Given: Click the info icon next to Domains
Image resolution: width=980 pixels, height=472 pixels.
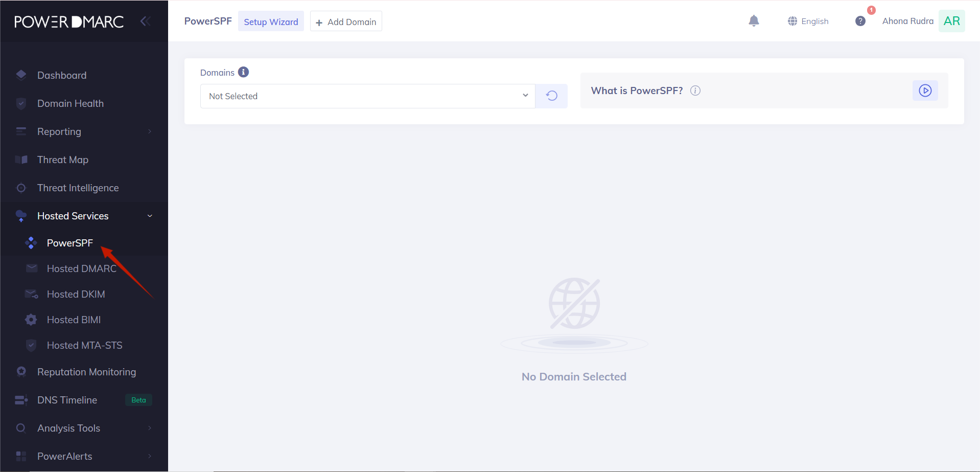Looking at the screenshot, I should point(244,72).
